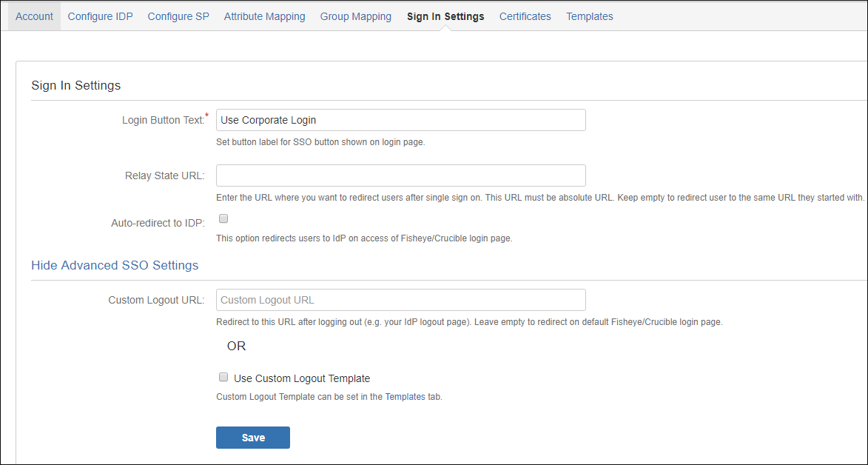
Task: Enable the Auto-redirect to IDP checkbox
Action: [x=223, y=218]
